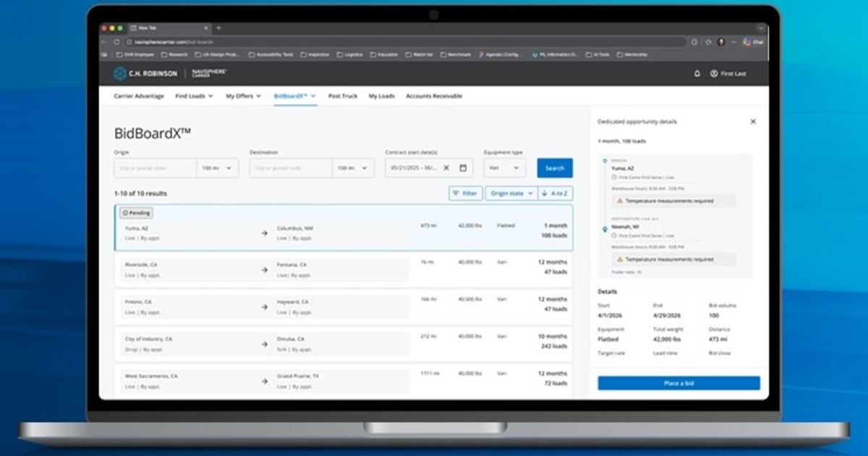The height and width of the screenshot is (456, 868).
Task: Open the CHR Employee bookmark folder
Action: pyautogui.click(x=136, y=54)
